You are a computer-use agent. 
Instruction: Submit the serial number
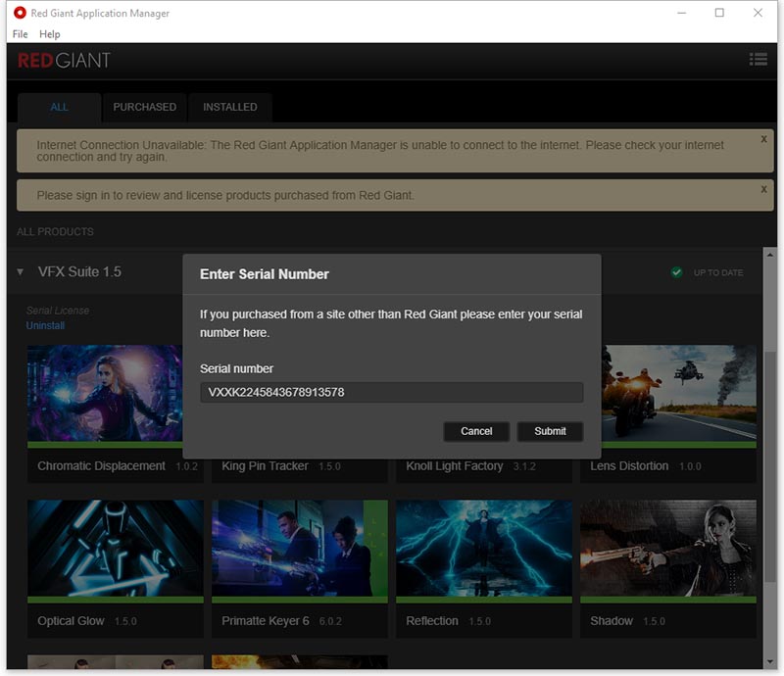click(550, 431)
